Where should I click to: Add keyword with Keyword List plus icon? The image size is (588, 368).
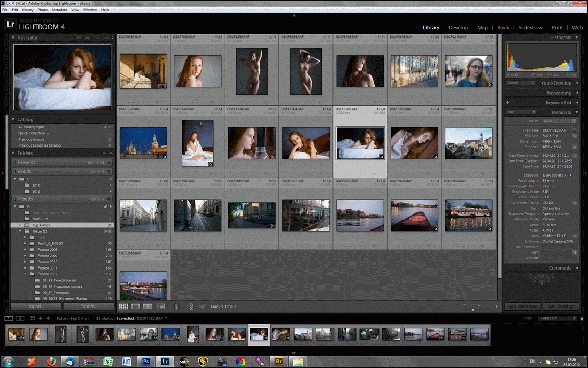point(507,102)
